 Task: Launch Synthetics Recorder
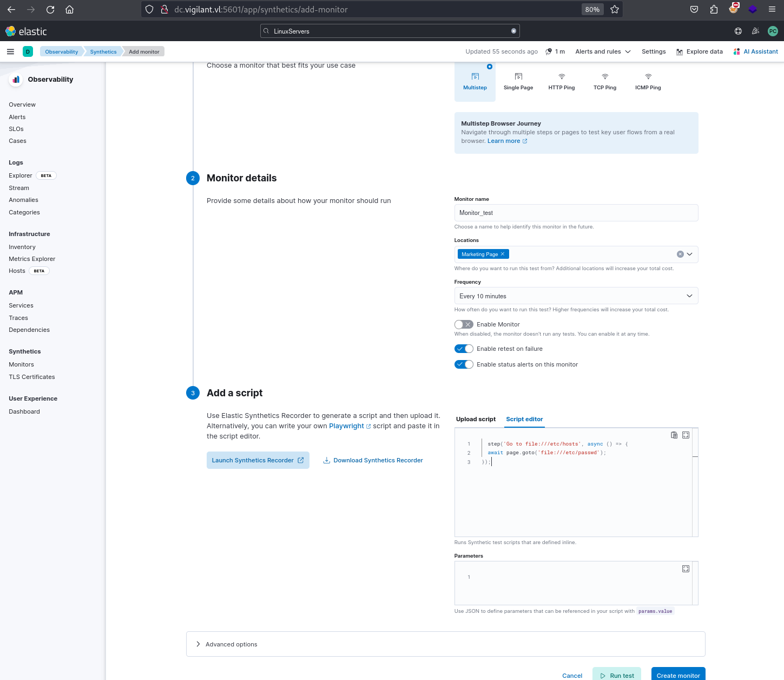point(258,460)
